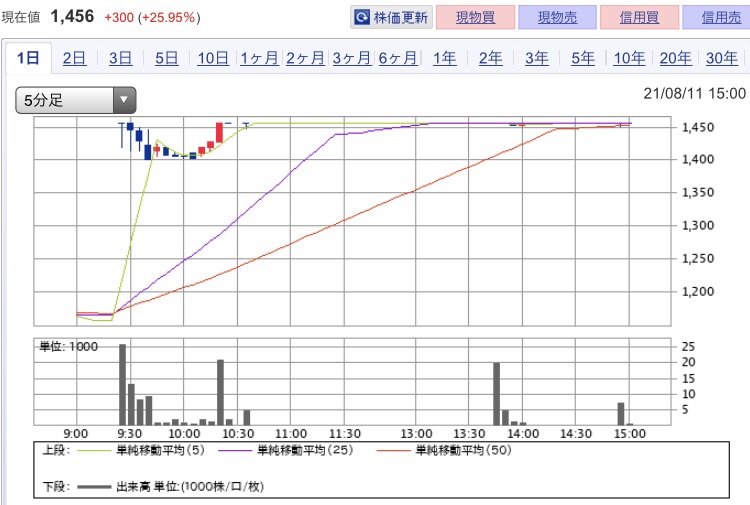Click the 1,300 price axis label
Viewport: 750px width, 505px height.
click(x=698, y=225)
